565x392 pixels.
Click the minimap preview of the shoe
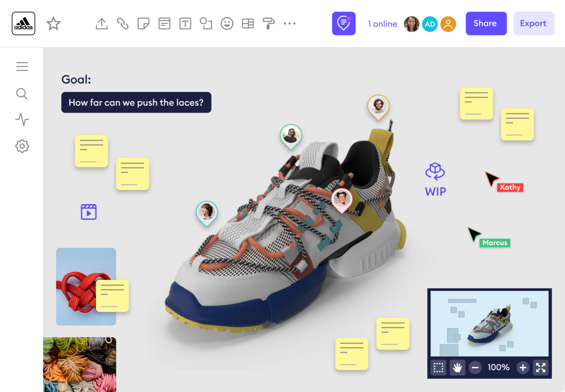tap(489, 323)
